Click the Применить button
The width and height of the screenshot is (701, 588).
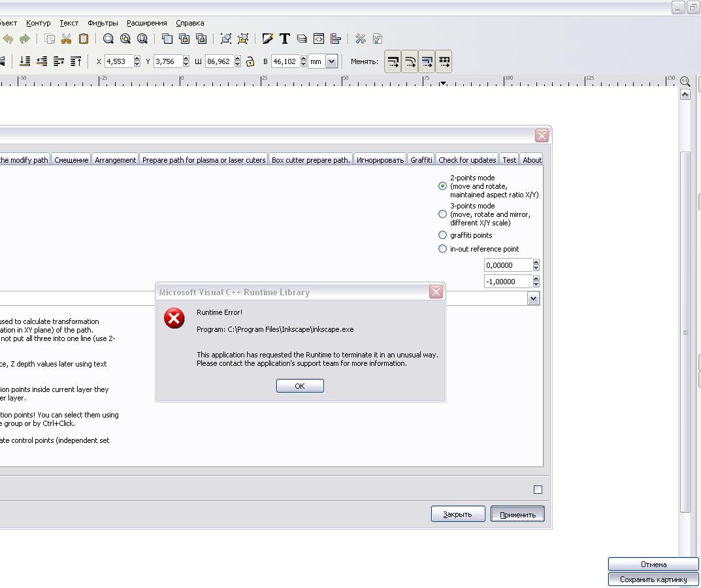click(x=517, y=514)
